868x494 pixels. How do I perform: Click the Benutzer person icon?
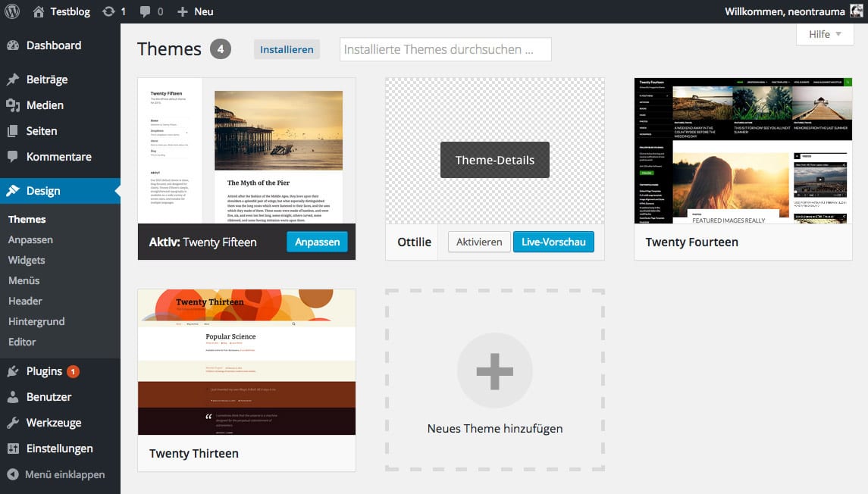pyautogui.click(x=13, y=396)
